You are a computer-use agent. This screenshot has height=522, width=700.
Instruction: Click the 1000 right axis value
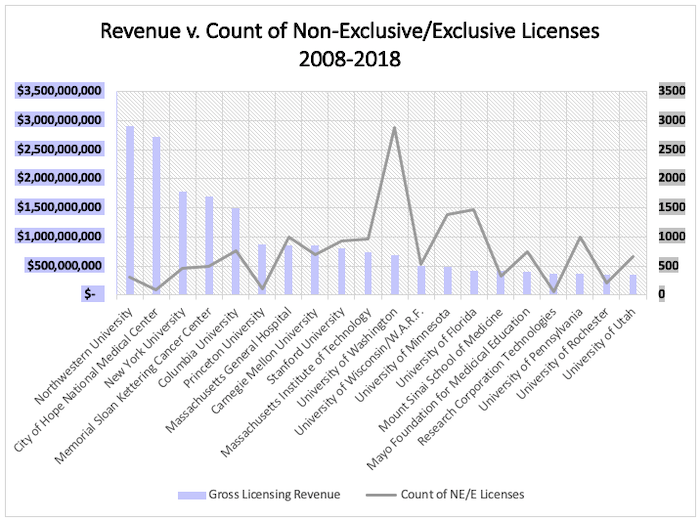click(672, 237)
